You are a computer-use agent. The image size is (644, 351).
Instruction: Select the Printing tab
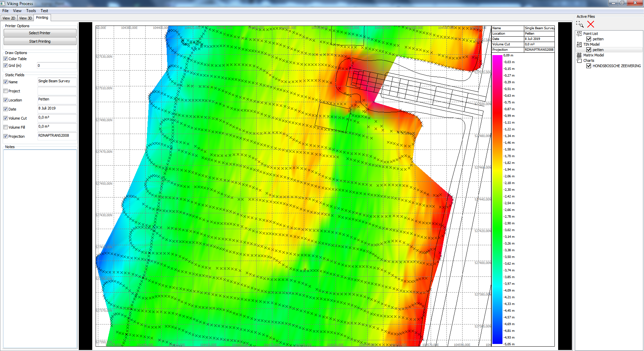42,17
